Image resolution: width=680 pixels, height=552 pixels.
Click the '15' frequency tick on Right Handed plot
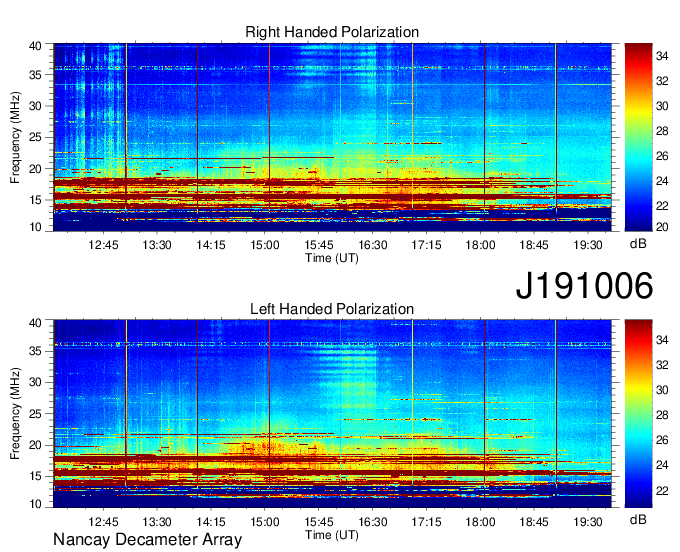coord(35,200)
